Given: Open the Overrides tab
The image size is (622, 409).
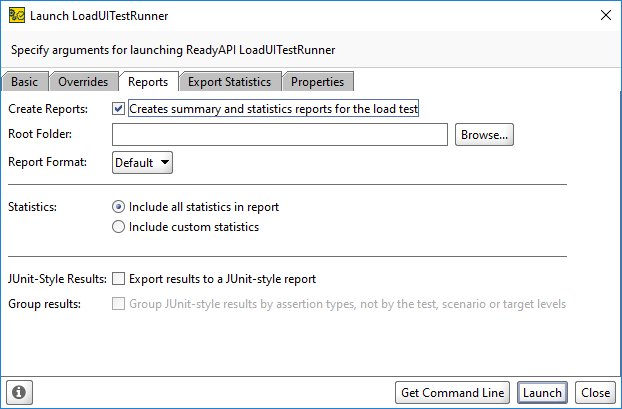Looking at the screenshot, I should [83, 82].
